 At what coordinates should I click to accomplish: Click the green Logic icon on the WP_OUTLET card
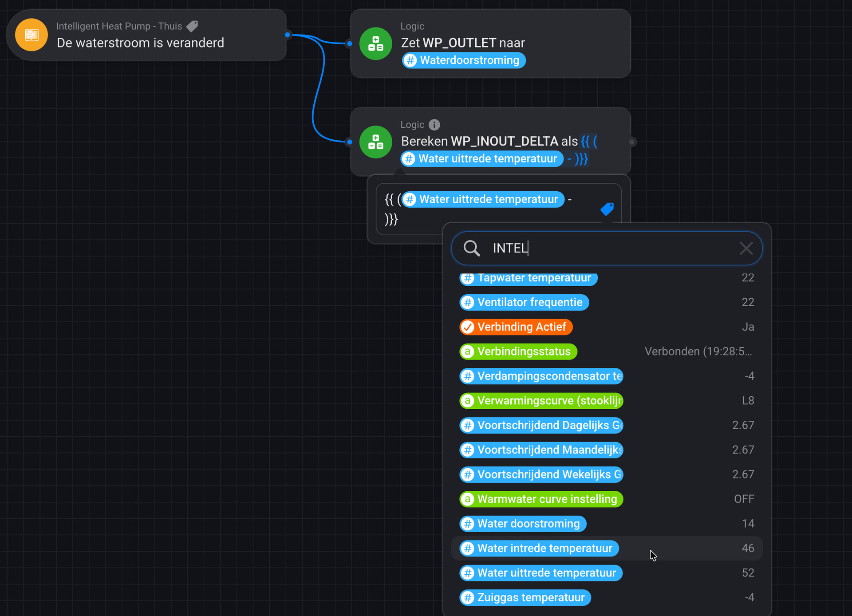coord(375,43)
